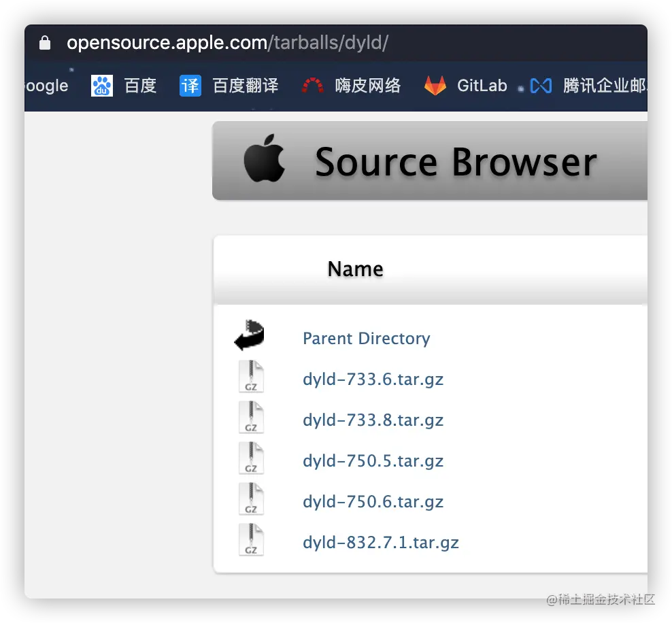The height and width of the screenshot is (623, 672).
Task: Click the GZ icon for dyld-750.5.tar.gz
Action: coord(251,458)
